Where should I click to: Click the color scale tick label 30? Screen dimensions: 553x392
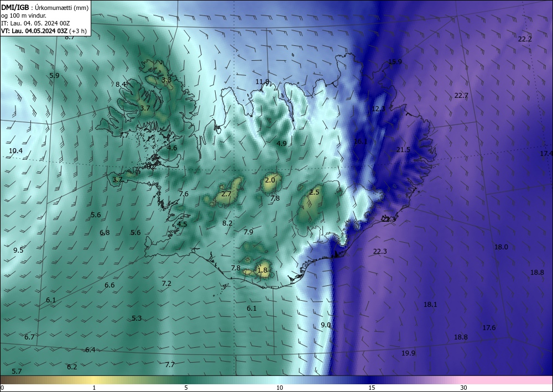click(464, 388)
